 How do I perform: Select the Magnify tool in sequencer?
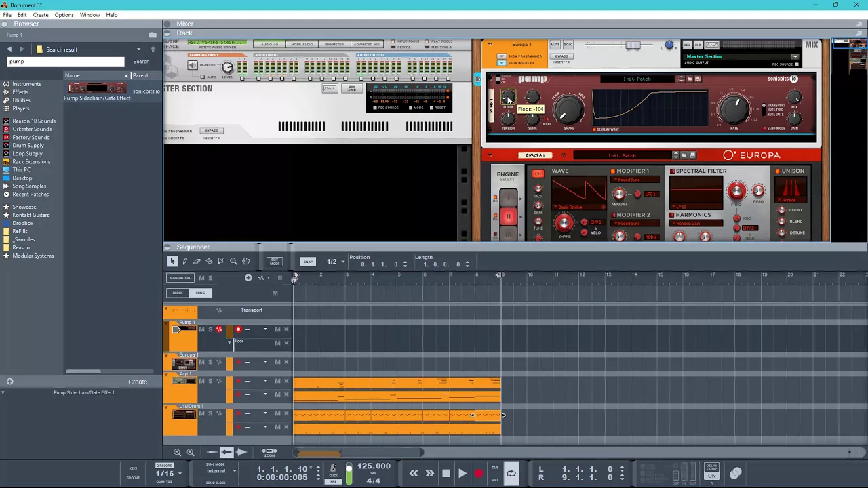pos(233,262)
